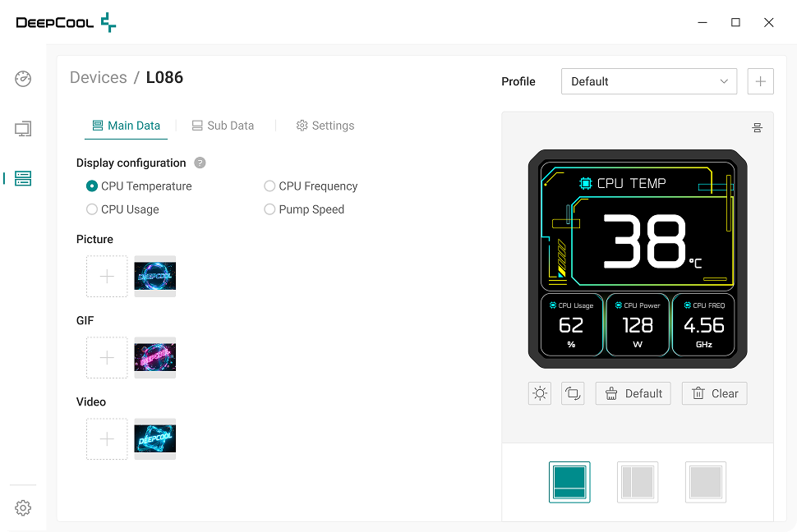The width and height of the screenshot is (797, 532).
Task: Click the align icon above preview
Action: click(x=758, y=127)
